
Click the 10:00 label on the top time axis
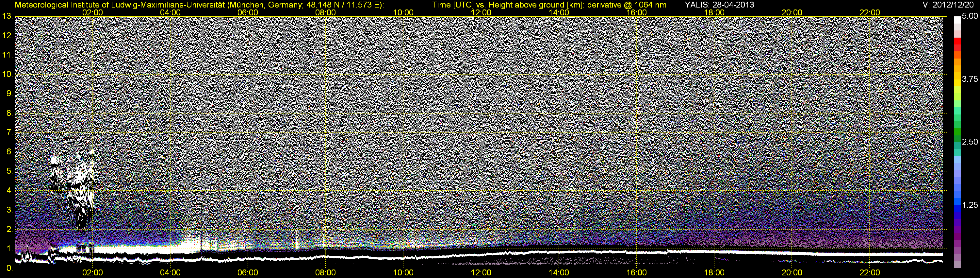[403, 12]
